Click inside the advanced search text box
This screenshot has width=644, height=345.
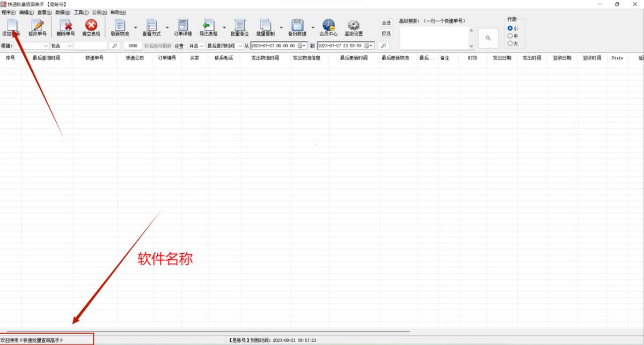pyautogui.click(x=435, y=38)
